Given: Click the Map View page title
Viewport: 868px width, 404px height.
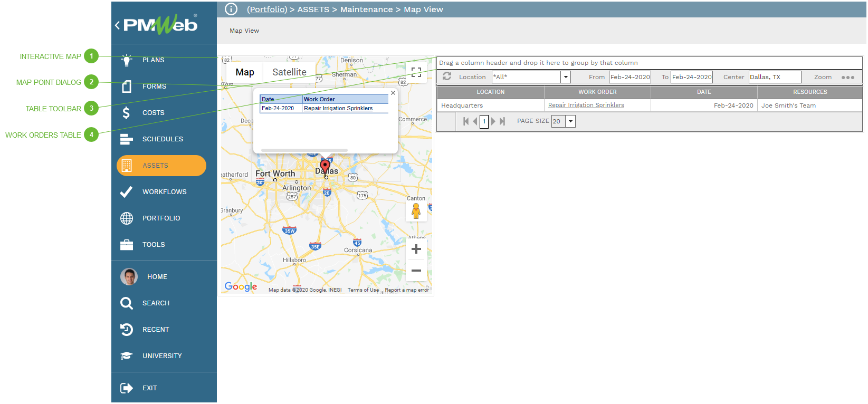Looking at the screenshot, I should tap(244, 31).
